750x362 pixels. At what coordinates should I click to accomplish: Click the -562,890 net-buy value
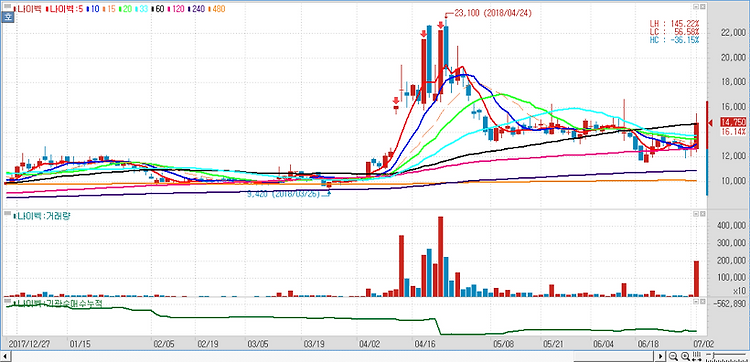point(729,303)
